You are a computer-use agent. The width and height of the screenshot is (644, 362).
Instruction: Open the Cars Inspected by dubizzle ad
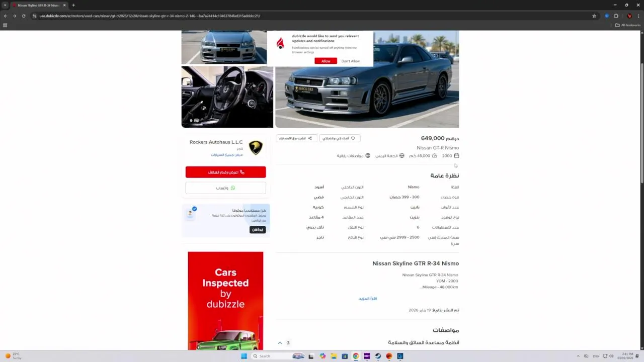(225, 301)
